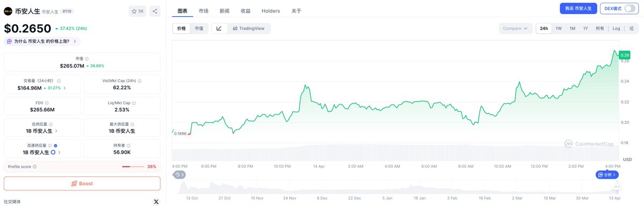Open the AI question icon about price increase
Viewport: 644px width, 206px height.
[10, 41]
